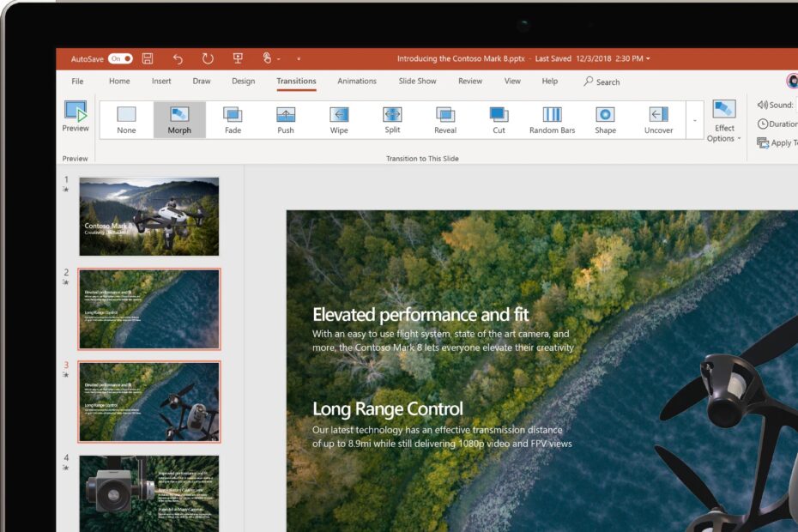Select slide 1 thumbnail with drone over mountains
The height and width of the screenshot is (532, 798).
[x=149, y=216]
